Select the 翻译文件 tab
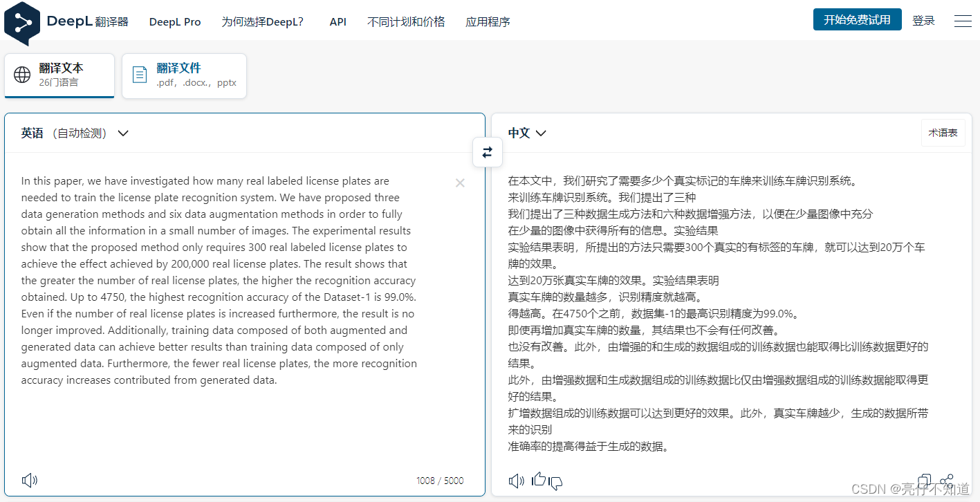The width and height of the screenshot is (980, 502). coord(184,75)
